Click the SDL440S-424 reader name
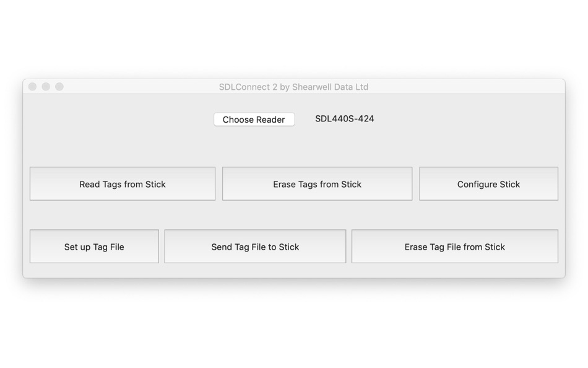Image resolution: width=588 pixels, height=368 pixels. point(345,119)
